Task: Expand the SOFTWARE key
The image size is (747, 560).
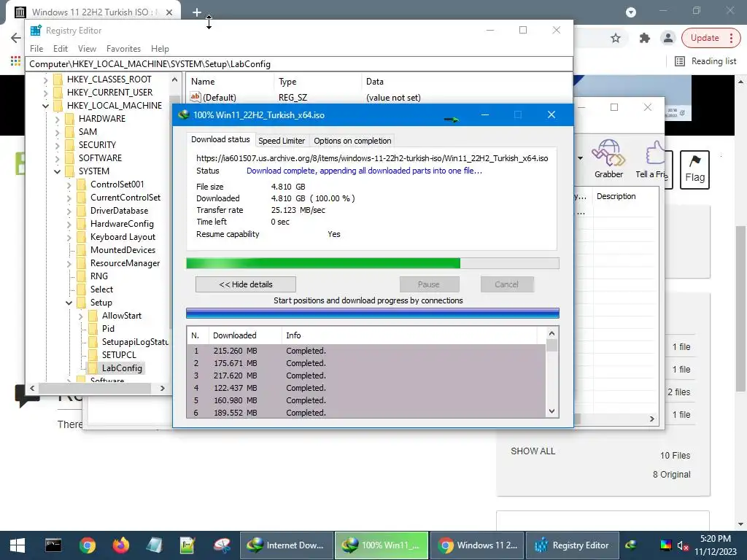Action: point(57,158)
